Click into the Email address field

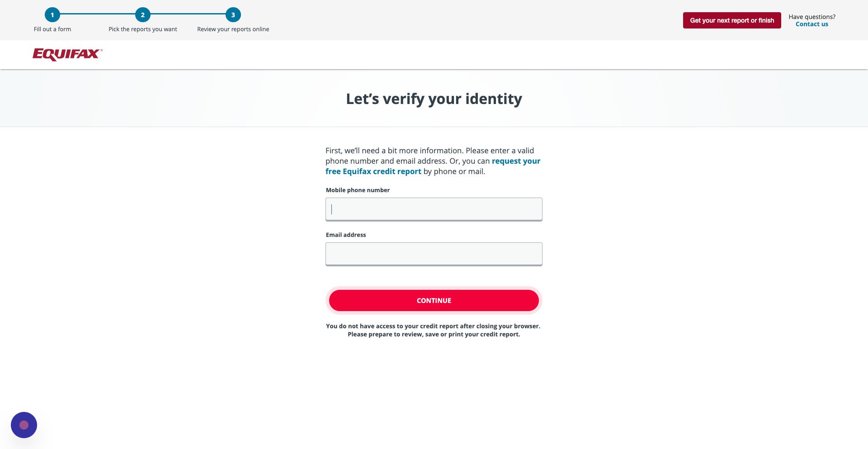point(434,254)
